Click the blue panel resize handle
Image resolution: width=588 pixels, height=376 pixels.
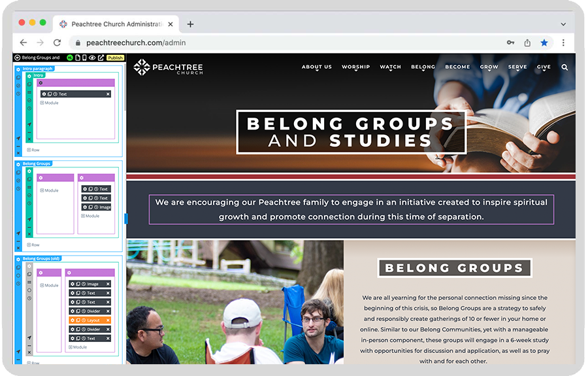(x=126, y=218)
